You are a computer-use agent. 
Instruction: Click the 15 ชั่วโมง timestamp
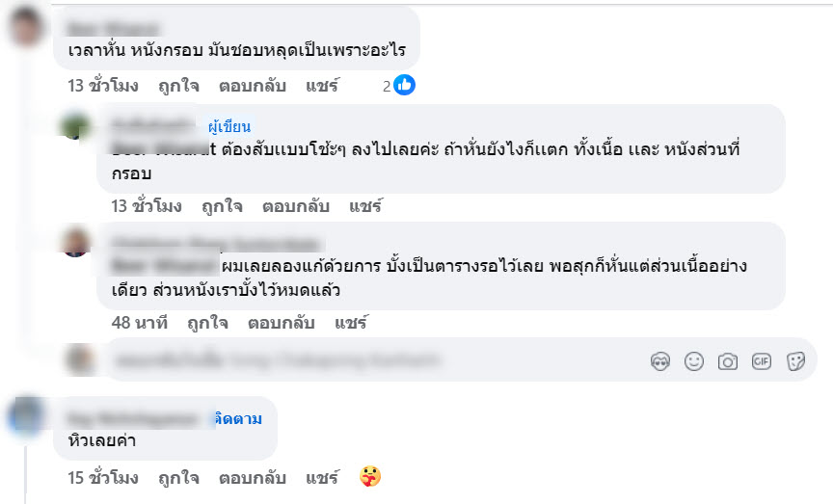click(x=103, y=478)
